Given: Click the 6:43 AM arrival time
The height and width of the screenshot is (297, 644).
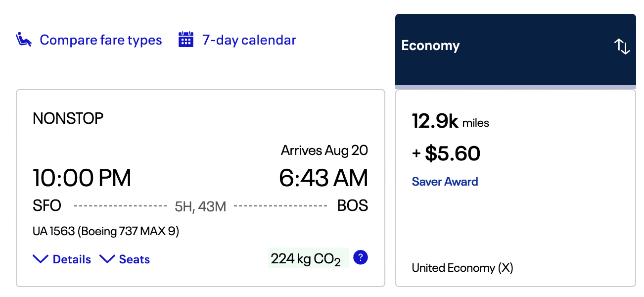Looking at the screenshot, I should click(x=323, y=178).
